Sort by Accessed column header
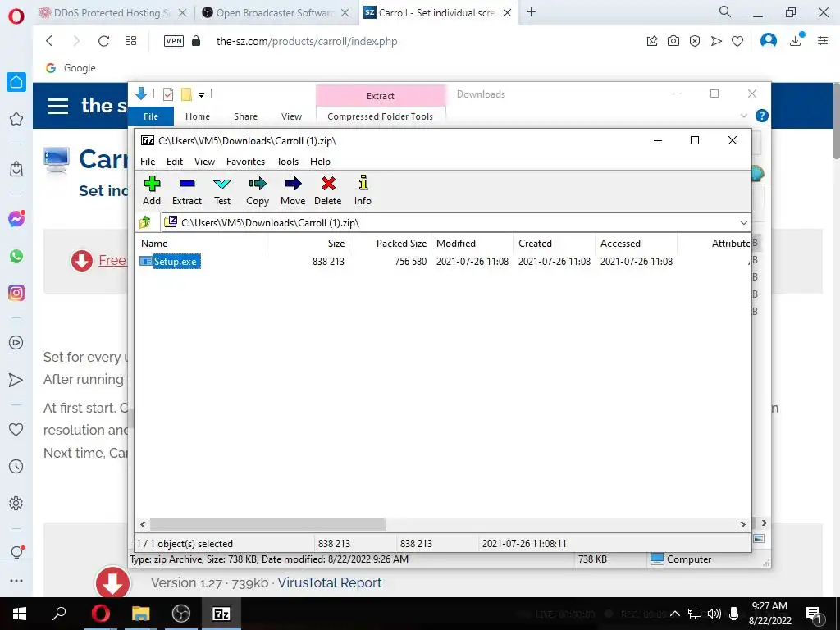 pos(636,243)
